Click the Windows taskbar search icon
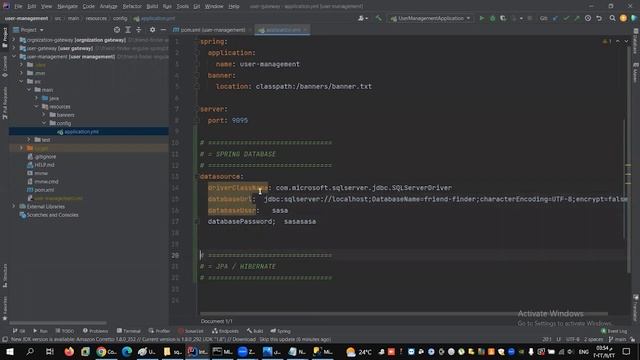Screen dimensions: 640x360 point(30,351)
